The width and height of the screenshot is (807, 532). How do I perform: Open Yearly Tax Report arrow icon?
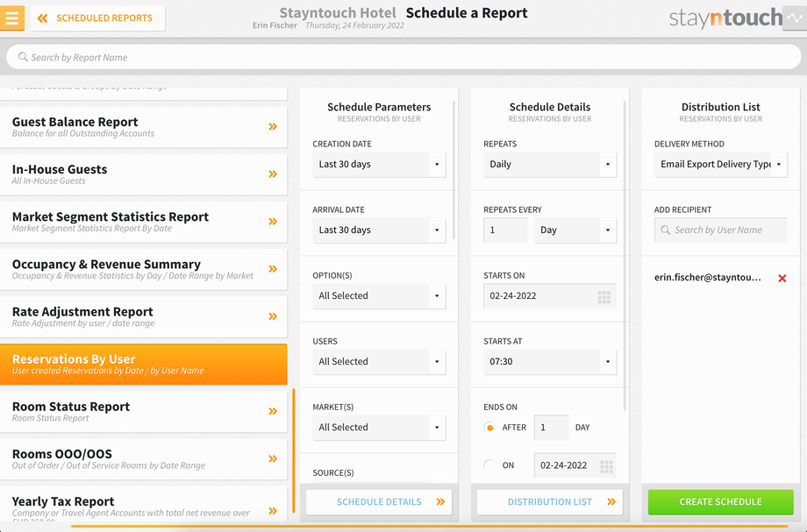point(273,510)
